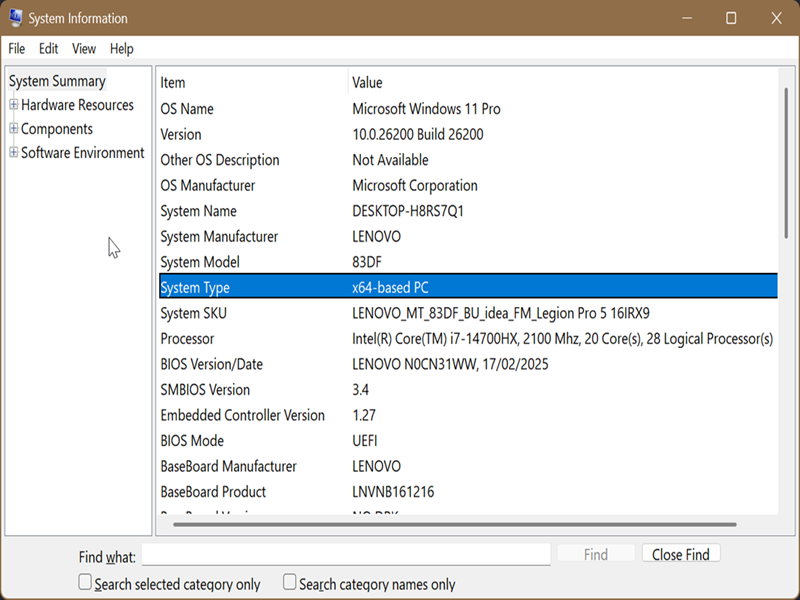Click the value Not Available
This screenshot has height=600, width=800.
390,160
